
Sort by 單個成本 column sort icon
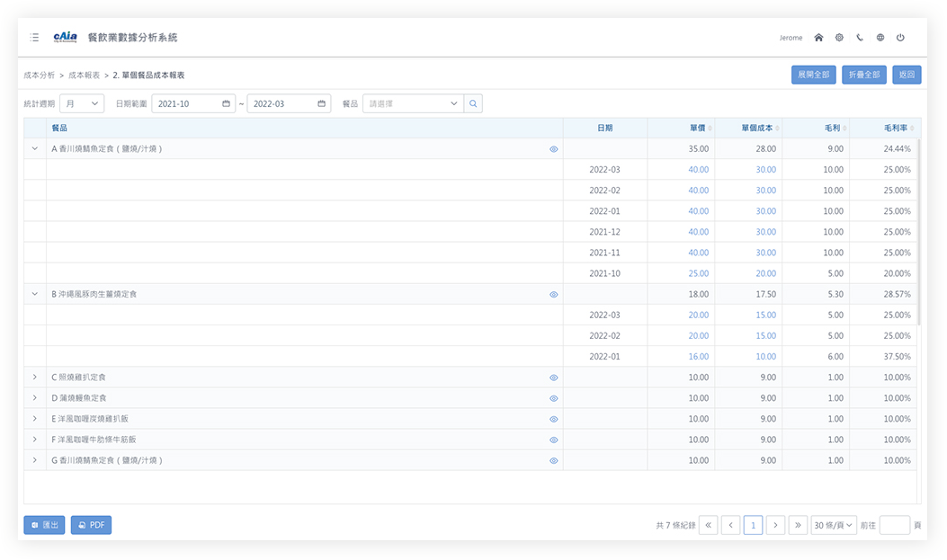click(777, 128)
